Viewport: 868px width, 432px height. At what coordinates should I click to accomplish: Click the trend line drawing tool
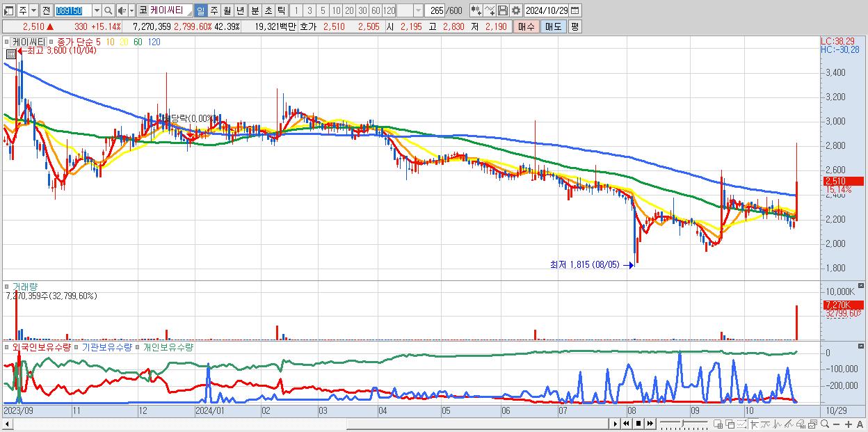click(x=765, y=424)
